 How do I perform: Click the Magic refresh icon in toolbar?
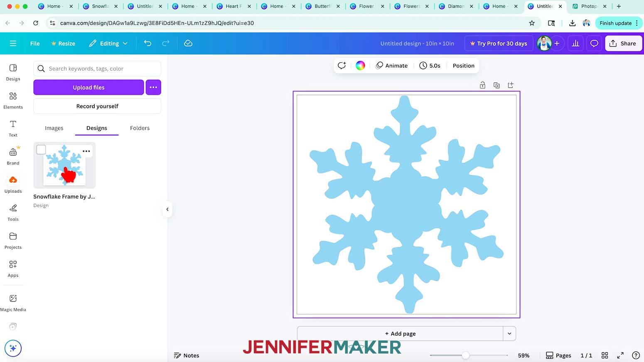point(342,66)
